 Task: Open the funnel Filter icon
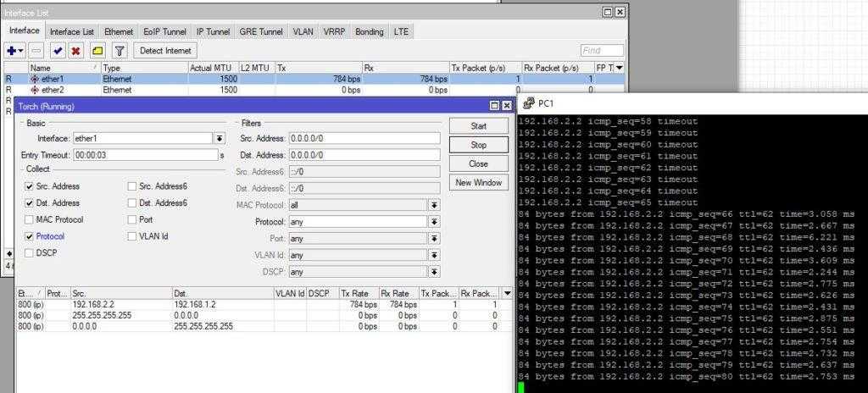click(120, 51)
